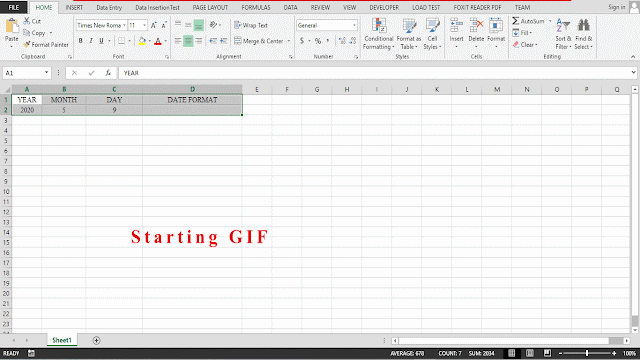Apply the accounting dollar number format
This screenshot has width=640, height=360.
(x=302, y=41)
